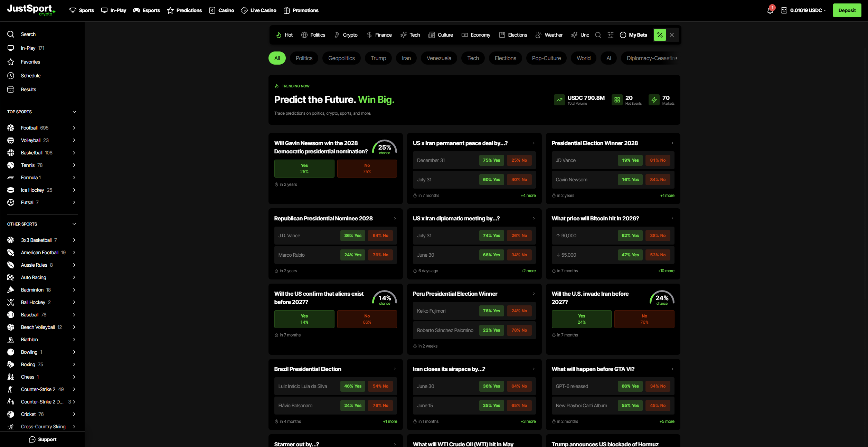Click the 25% chance gauge on Newsom card

click(x=385, y=147)
